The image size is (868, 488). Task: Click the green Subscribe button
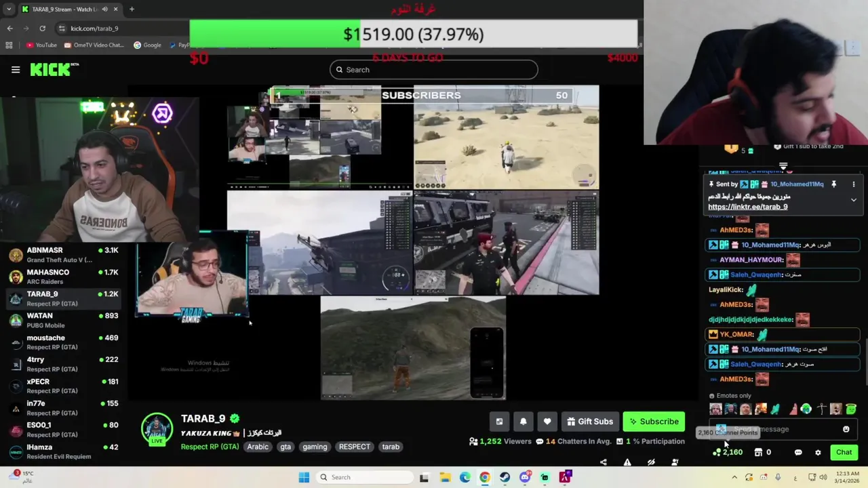click(654, 422)
